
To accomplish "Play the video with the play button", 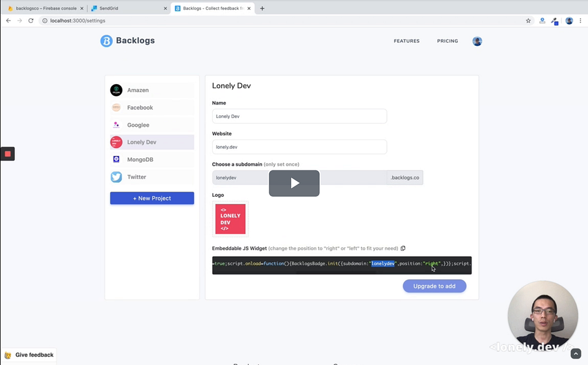I will [x=295, y=183].
